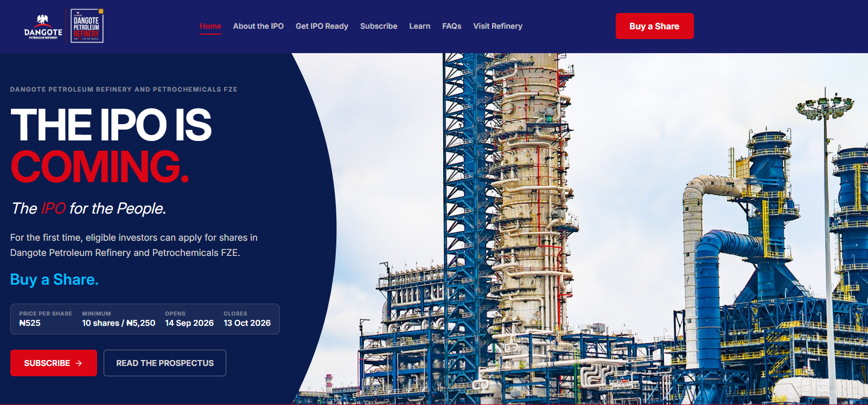Open the FAQs page
868x405 pixels.
click(x=452, y=26)
